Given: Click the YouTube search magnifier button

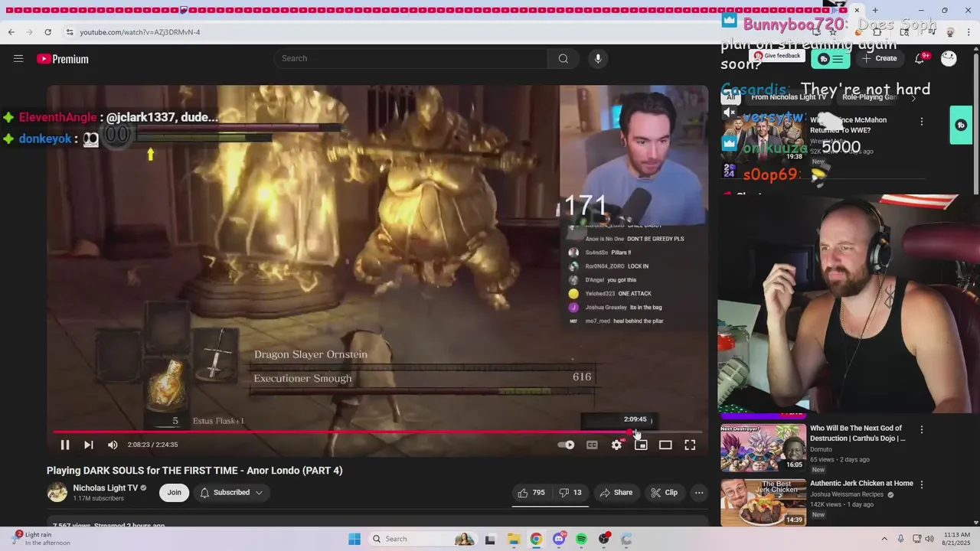Looking at the screenshot, I should pos(563,59).
